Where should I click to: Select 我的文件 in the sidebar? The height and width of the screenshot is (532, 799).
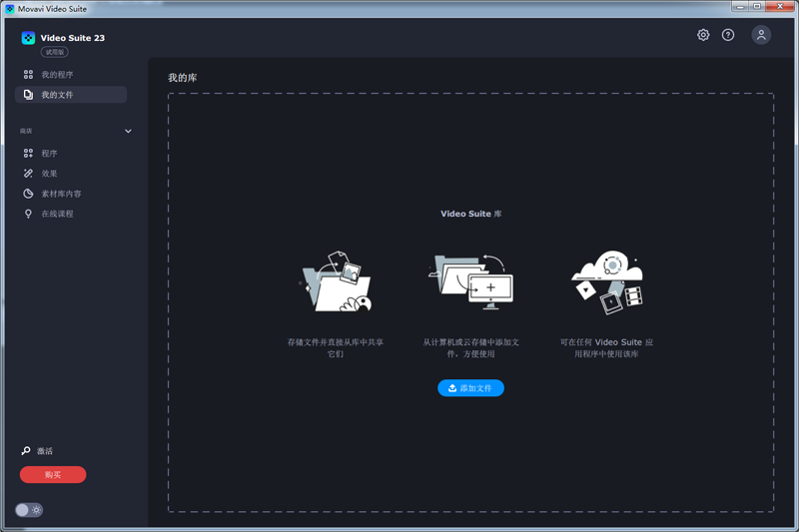coord(57,95)
